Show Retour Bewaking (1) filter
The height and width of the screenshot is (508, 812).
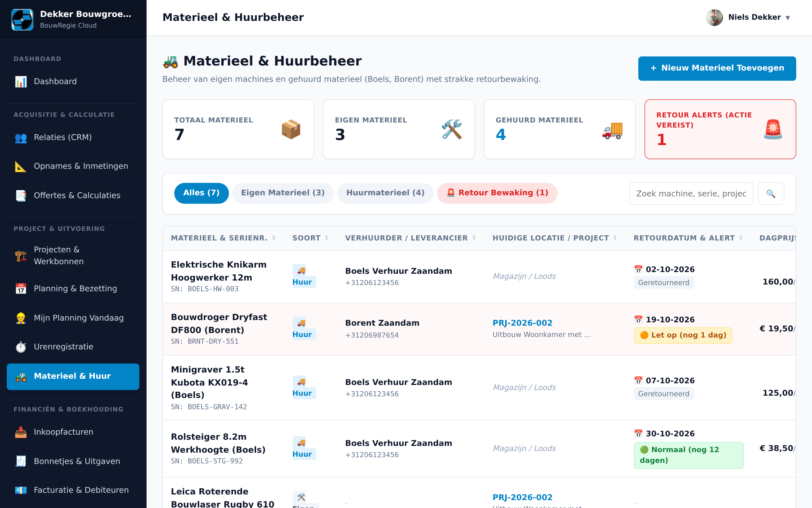(x=497, y=193)
